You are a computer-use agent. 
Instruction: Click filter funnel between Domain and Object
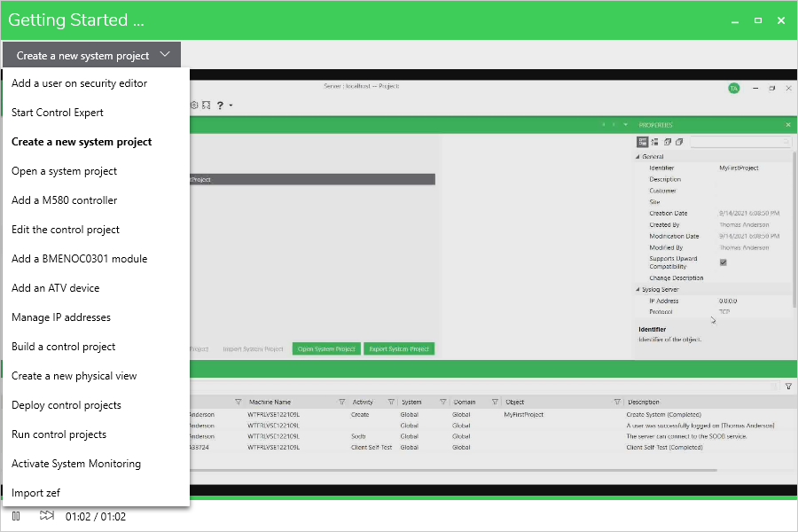click(495, 403)
